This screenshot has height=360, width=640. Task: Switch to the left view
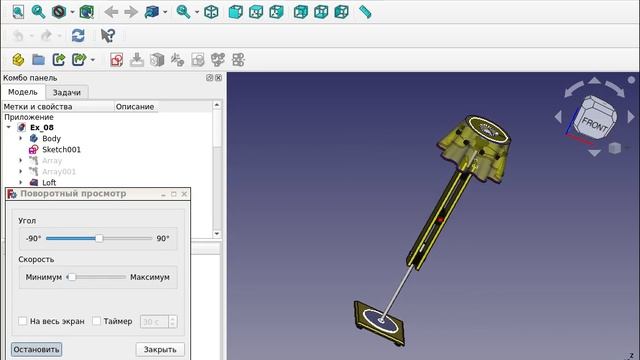point(342,12)
